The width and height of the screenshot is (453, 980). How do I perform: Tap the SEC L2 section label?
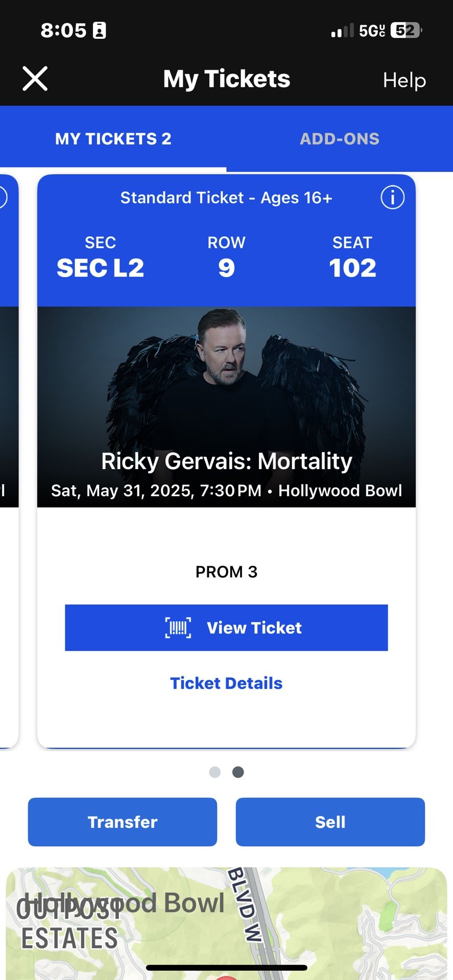[x=100, y=268]
